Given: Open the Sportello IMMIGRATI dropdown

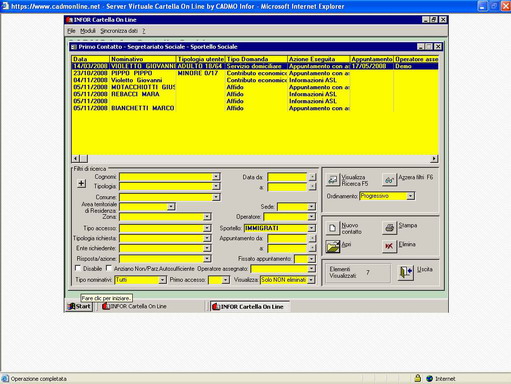Looking at the screenshot, I should [x=311, y=228].
